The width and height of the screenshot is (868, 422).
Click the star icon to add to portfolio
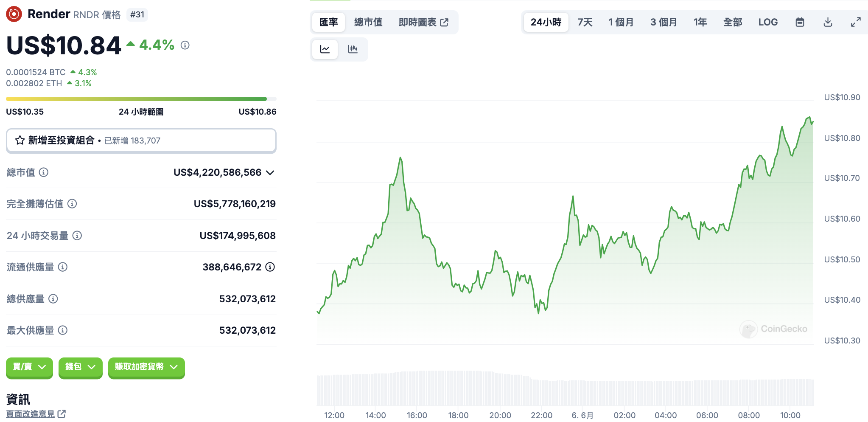point(20,140)
